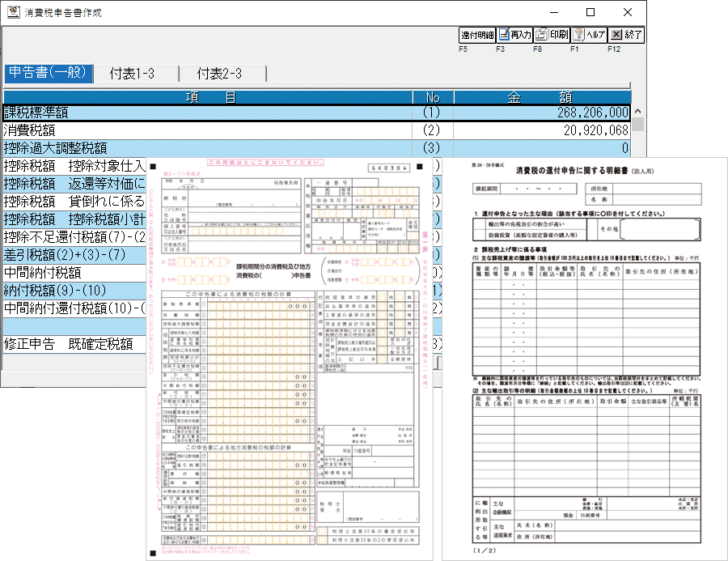The image size is (728, 561).
Task: Select the 控除不足還付税額(7)-(2 row
Action: click(x=74, y=237)
